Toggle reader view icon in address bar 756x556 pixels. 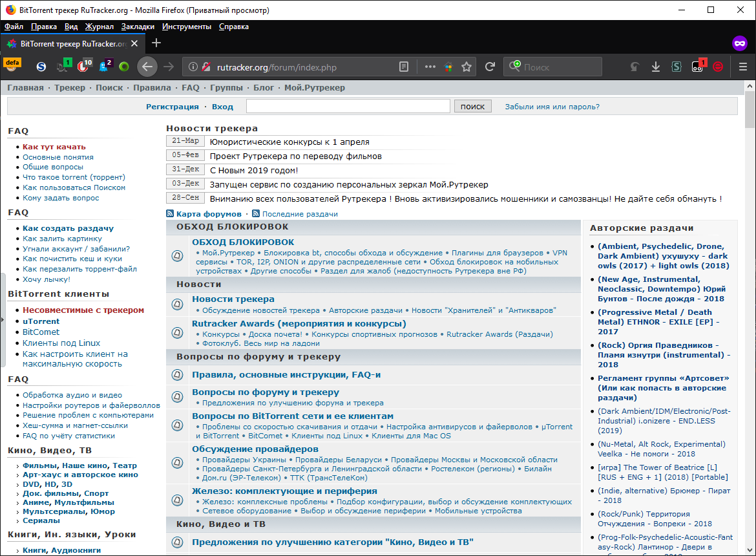coord(404,67)
